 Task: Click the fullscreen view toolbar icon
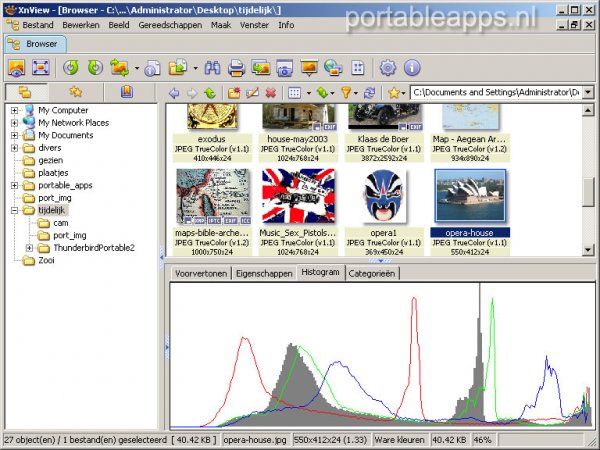41,68
